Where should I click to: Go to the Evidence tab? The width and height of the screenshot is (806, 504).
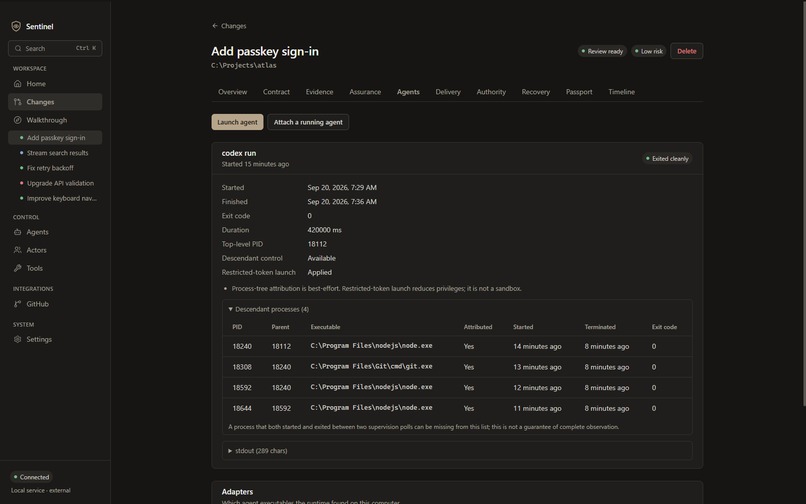pos(319,92)
